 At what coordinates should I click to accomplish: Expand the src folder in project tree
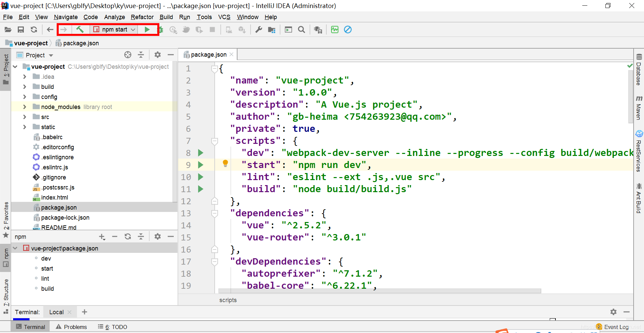click(24, 117)
